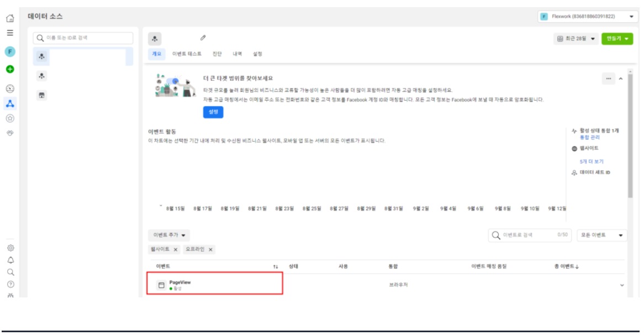644x335 pixels.
Task: Collapse the banner with up chevron
Action: pyautogui.click(x=621, y=78)
